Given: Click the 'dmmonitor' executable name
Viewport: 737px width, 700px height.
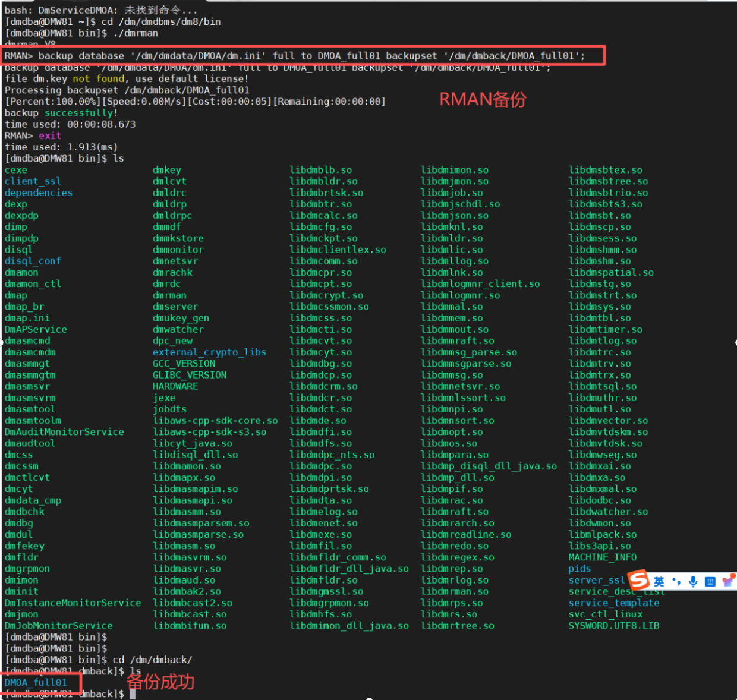Looking at the screenshot, I should coord(178,250).
